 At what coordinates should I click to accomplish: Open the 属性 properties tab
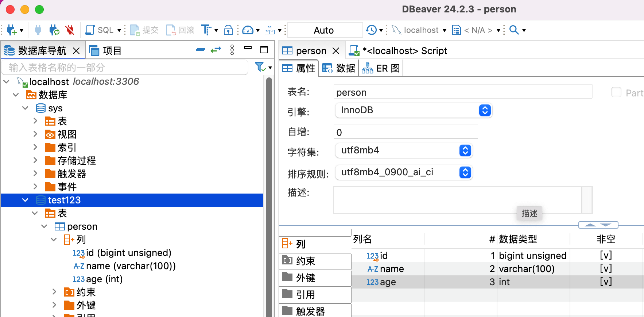[x=299, y=68]
